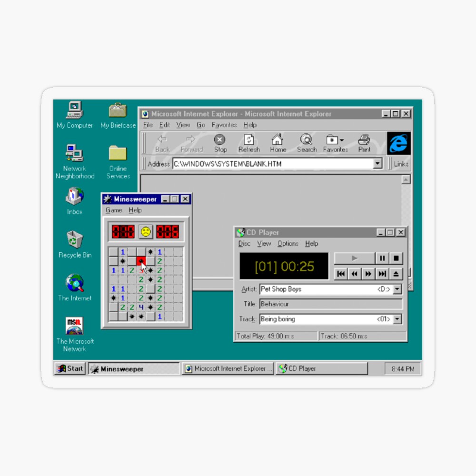Click the blue 4 cell in Minesweeper
Viewport: 476px width, 476px height.
pyautogui.click(x=141, y=307)
